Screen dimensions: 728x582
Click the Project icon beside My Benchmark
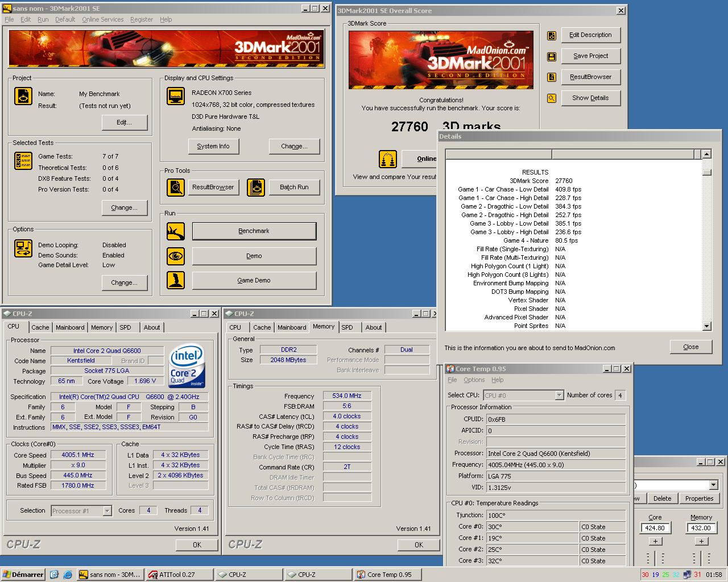click(23, 96)
